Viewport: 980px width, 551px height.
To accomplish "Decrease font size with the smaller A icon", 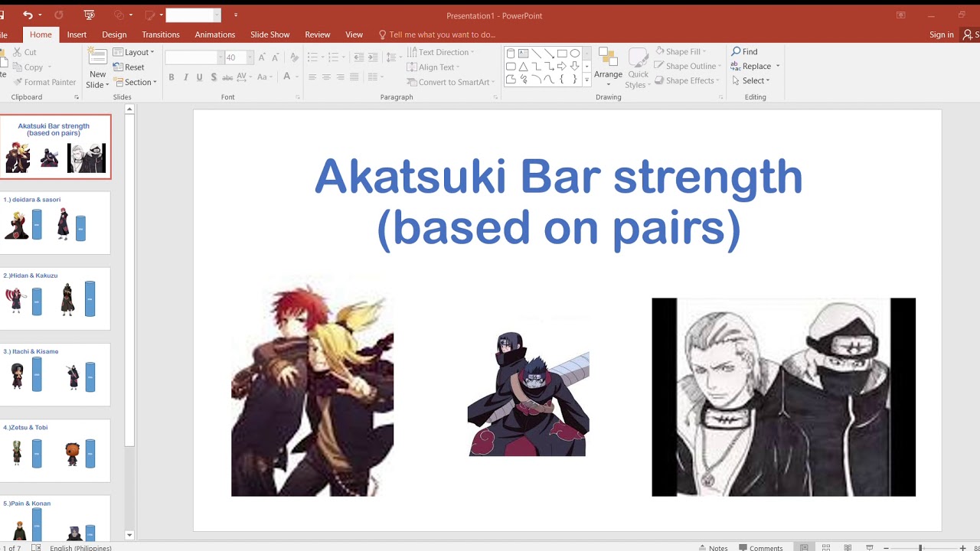I will pos(276,57).
